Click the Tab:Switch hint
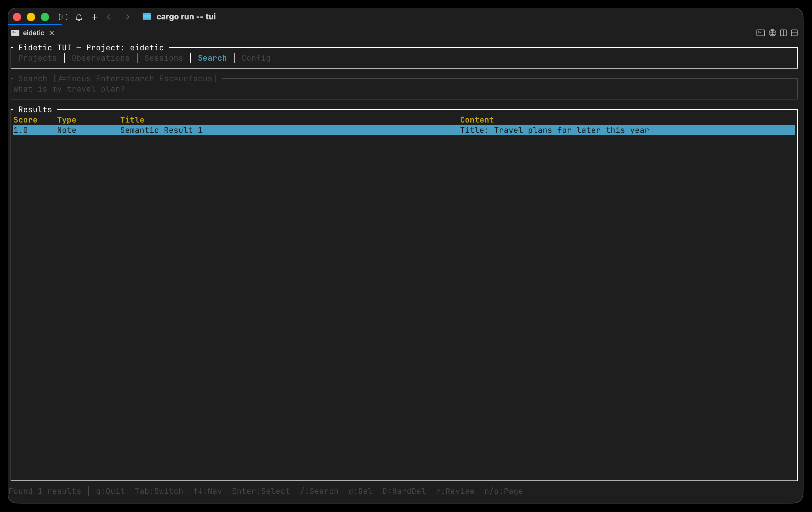Image resolution: width=812 pixels, height=512 pixels. tap(159, 491)
